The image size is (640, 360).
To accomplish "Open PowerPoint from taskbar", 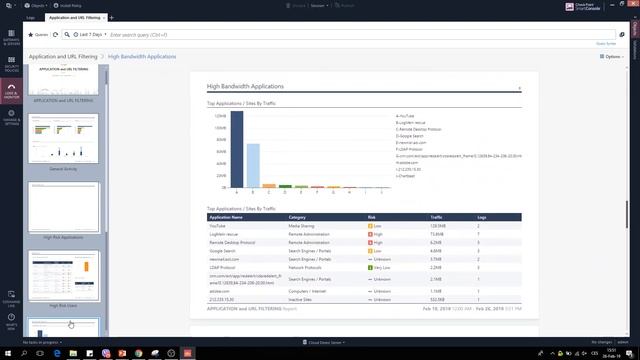I will click(122, 353).
